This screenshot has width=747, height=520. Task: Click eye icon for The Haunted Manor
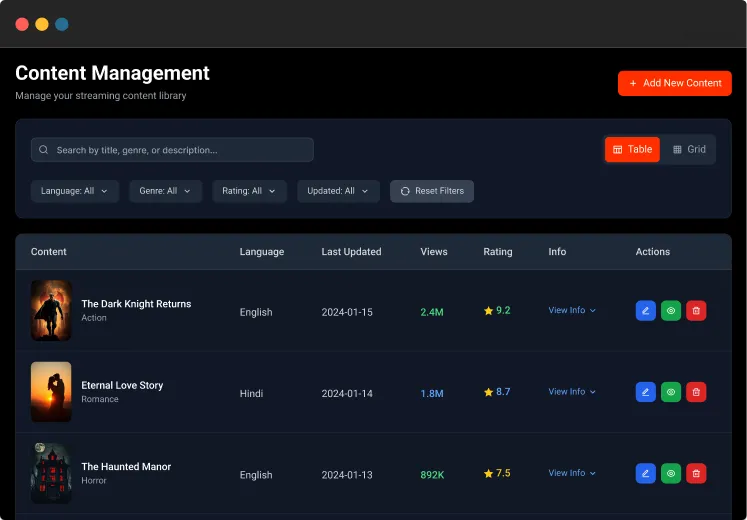pyautogui.click(x=671, y=473)
